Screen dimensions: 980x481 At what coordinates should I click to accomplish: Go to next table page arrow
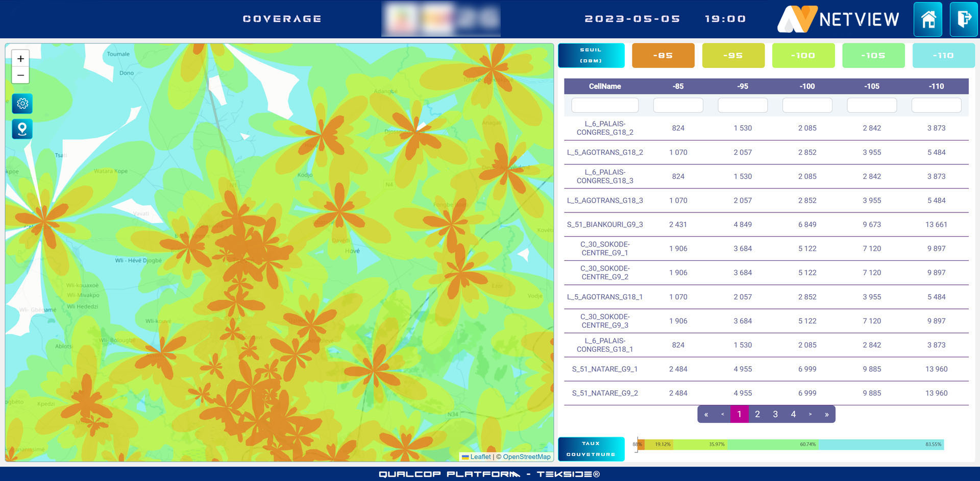(x=810, y=414)
